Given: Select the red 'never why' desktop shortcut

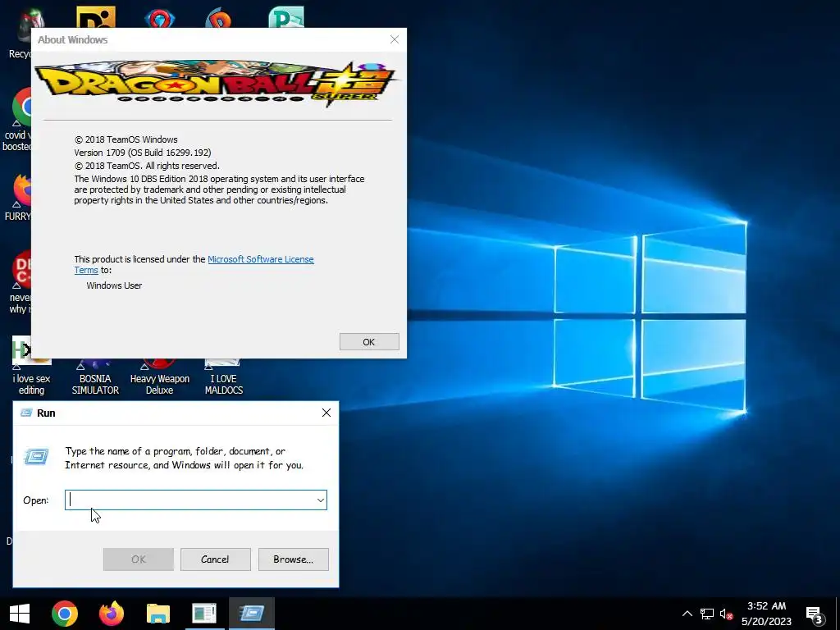Looking at the screenshot, I should click(x=21, y=282).
